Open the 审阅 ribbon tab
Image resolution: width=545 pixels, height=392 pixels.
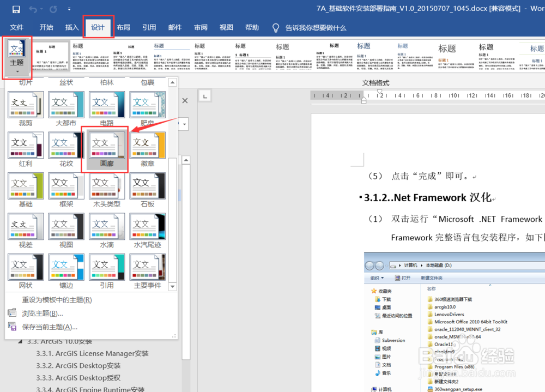tap(201, 27)
